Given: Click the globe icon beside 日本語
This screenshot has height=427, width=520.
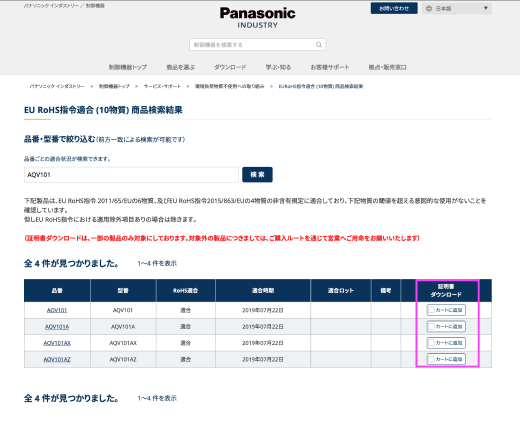Looking at the screenshot, I should pyautogui.click(x=429, y=9).
